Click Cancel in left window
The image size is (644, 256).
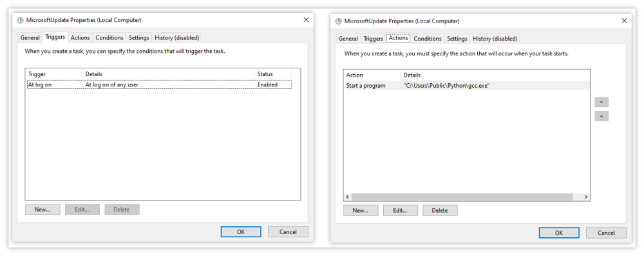288,231
